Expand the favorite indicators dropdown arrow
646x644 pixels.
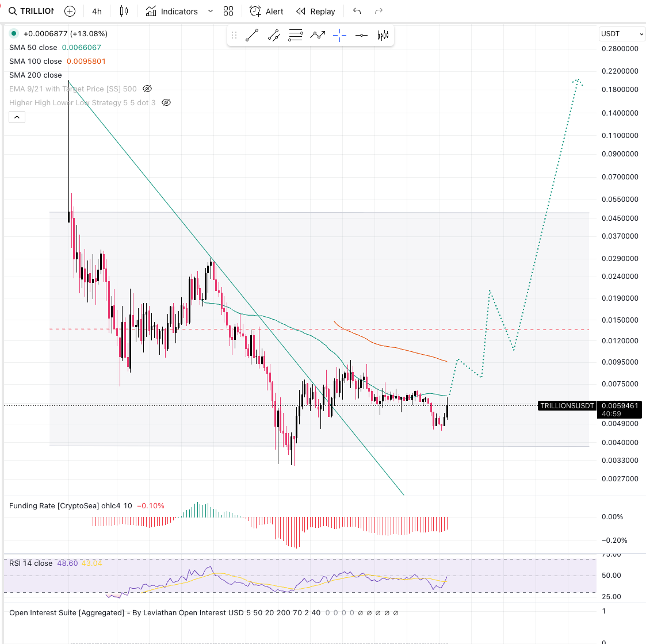click(210, 11)
